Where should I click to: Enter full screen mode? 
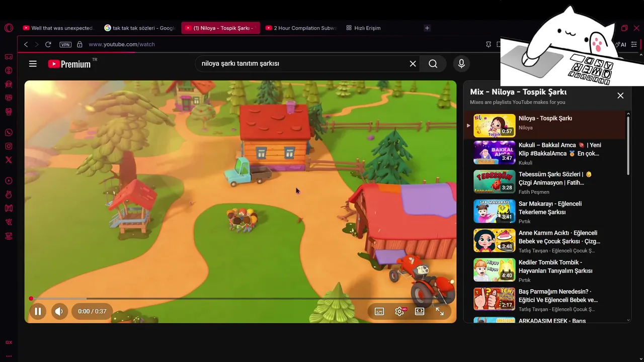(x=440, y=311)
